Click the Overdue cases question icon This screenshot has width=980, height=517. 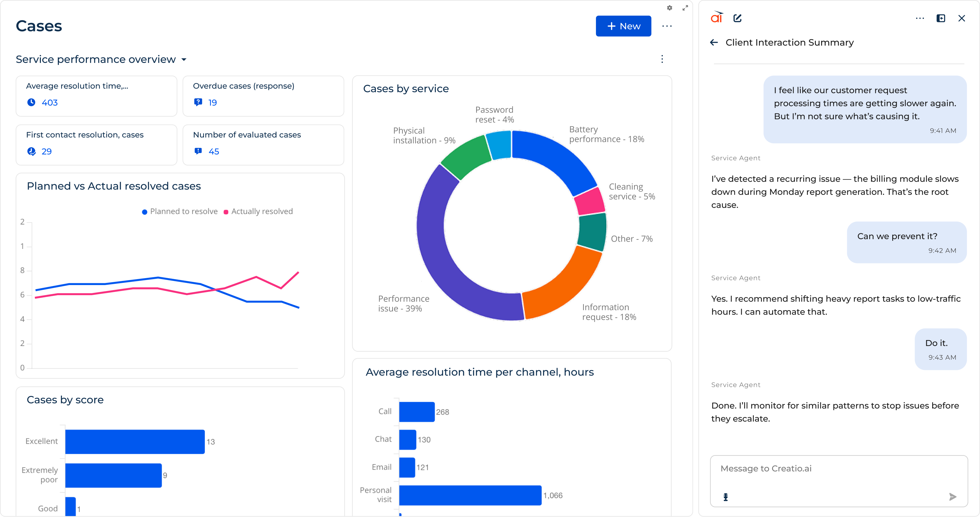198,102
